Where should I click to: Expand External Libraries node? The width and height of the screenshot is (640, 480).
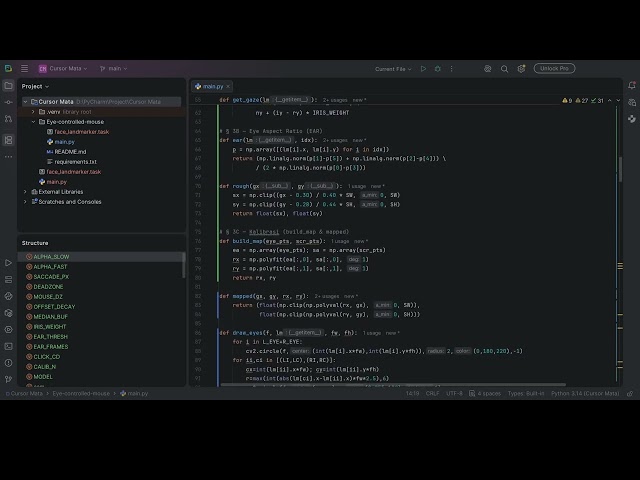pos(25,192)
